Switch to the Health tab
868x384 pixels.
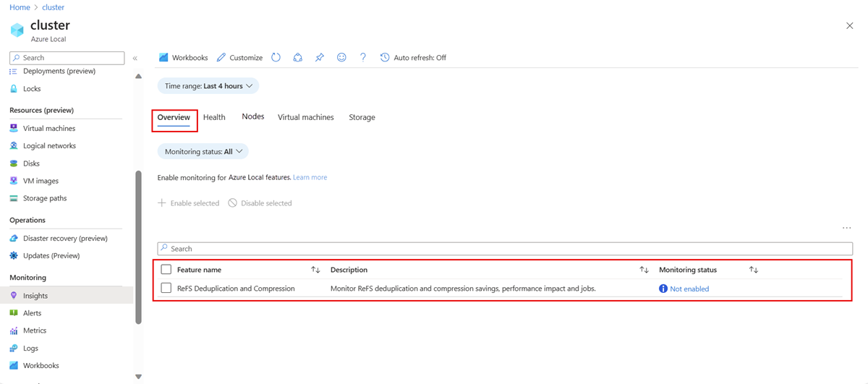point(214,117)
